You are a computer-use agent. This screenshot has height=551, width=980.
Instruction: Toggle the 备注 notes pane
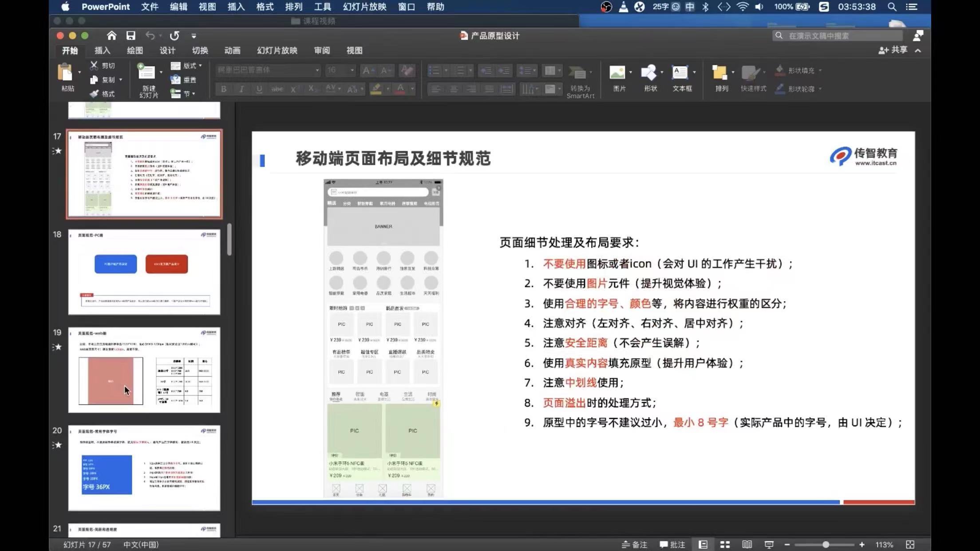(x=635, y=544)
